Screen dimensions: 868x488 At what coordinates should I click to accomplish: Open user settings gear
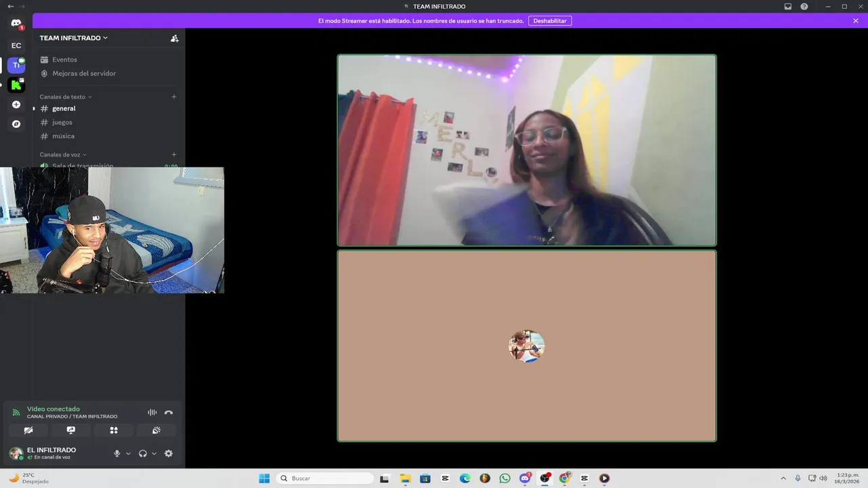tap(169, 453)
